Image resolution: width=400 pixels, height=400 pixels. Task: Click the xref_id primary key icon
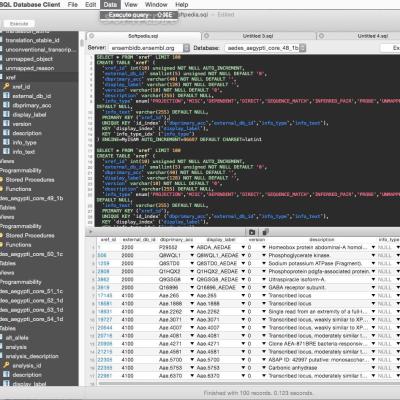[x=6, y=87]
